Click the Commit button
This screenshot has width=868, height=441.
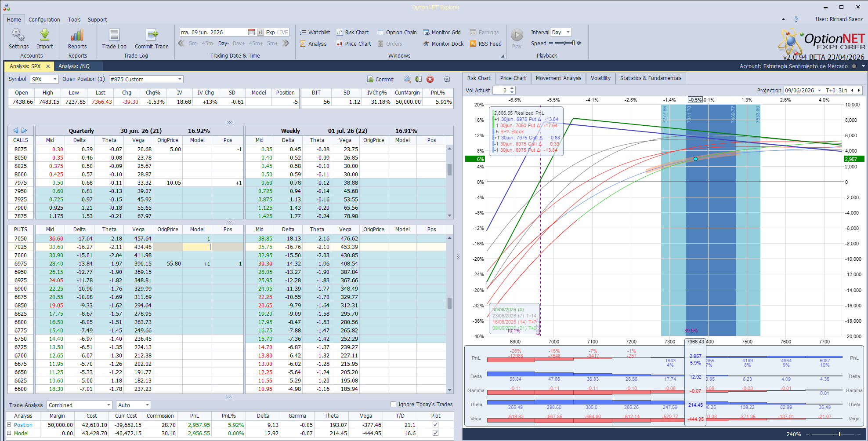point(380,79)
